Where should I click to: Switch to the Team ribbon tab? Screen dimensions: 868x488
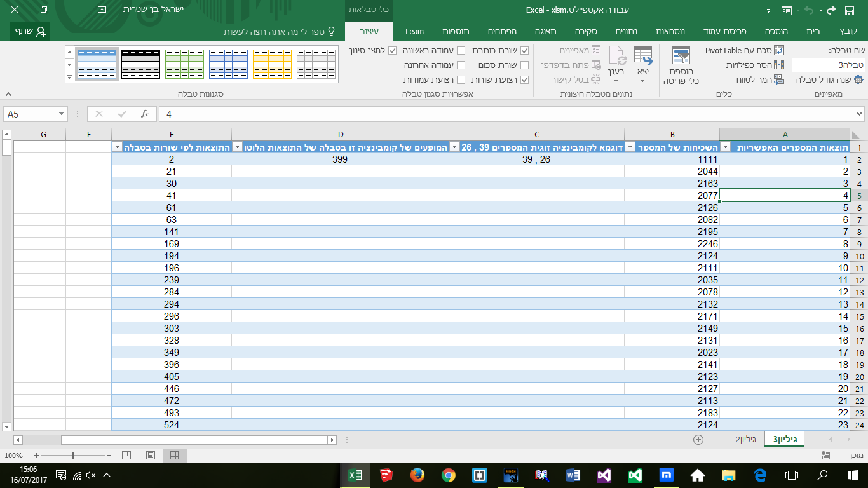coord(414,31)
